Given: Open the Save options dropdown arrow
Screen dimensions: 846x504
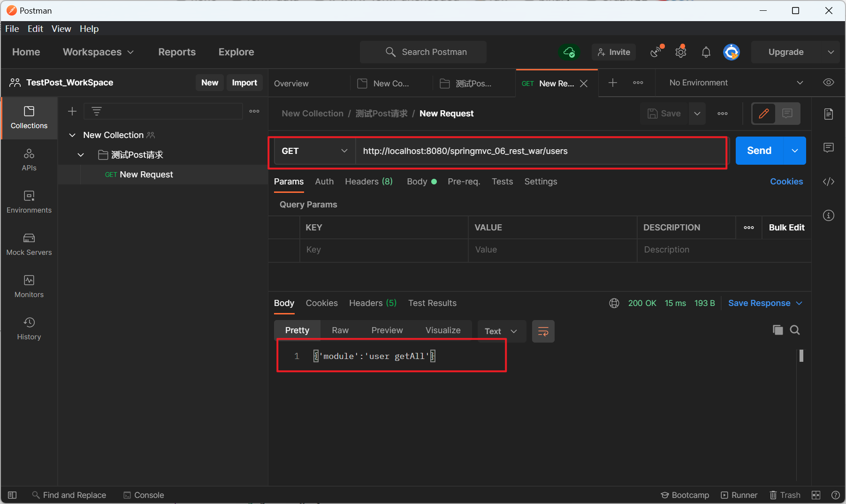Looking at the screenshot, I should point(697,114).
